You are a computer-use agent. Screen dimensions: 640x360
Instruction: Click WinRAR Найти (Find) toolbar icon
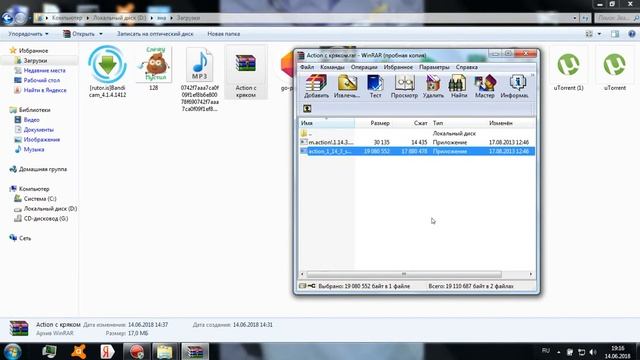pos(458,86)
